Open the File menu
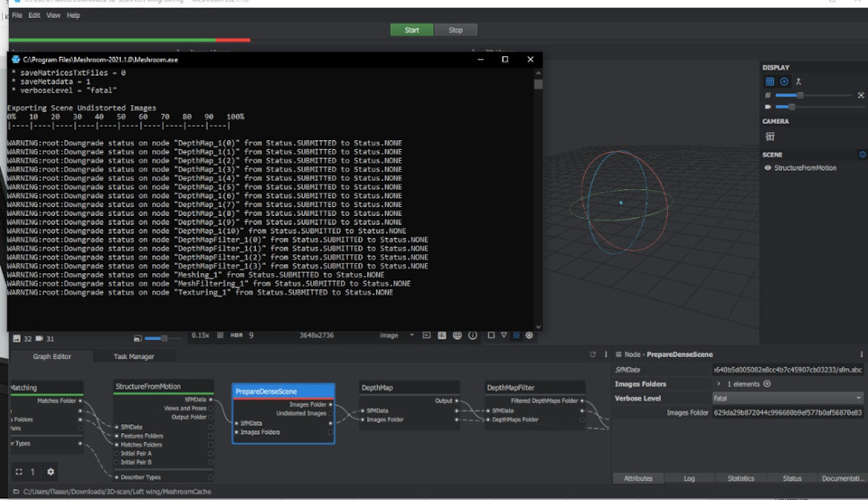868x500 pixels. [17, 15]
